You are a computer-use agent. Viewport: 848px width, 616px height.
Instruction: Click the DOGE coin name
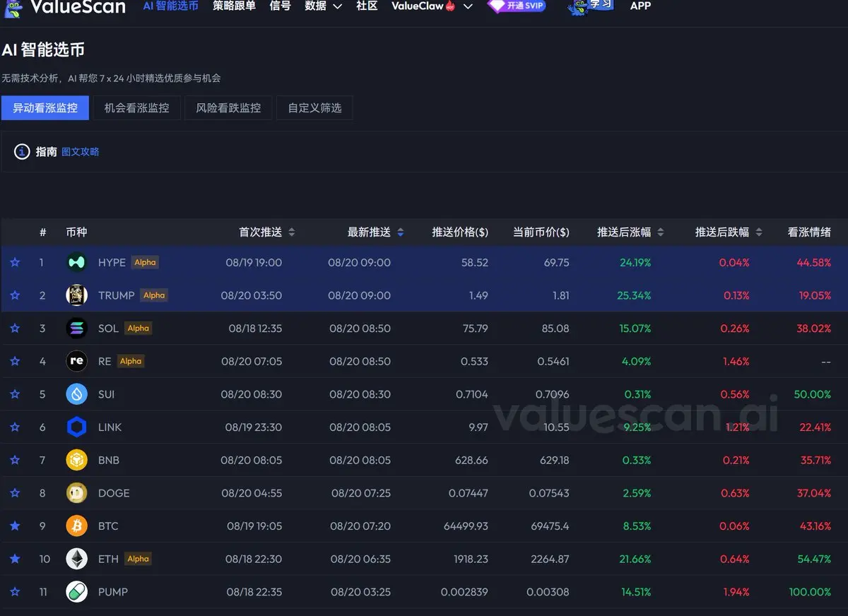(114, 493)
